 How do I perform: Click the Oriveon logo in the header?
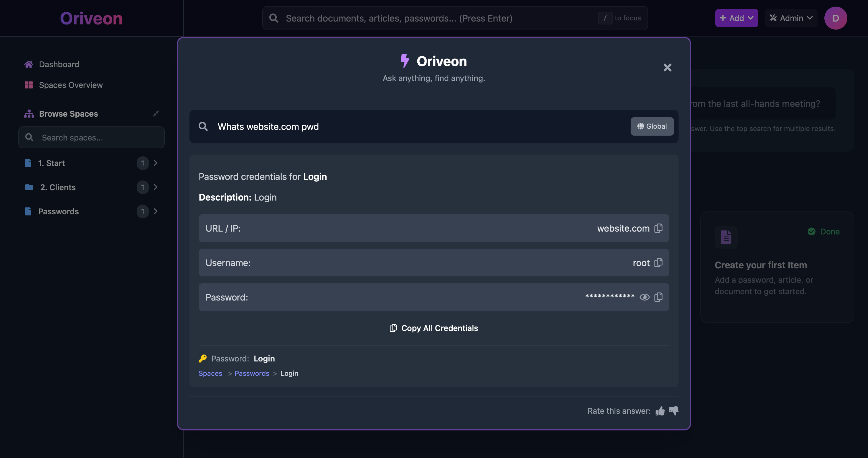pyautogui.click(x=91, y=18)
